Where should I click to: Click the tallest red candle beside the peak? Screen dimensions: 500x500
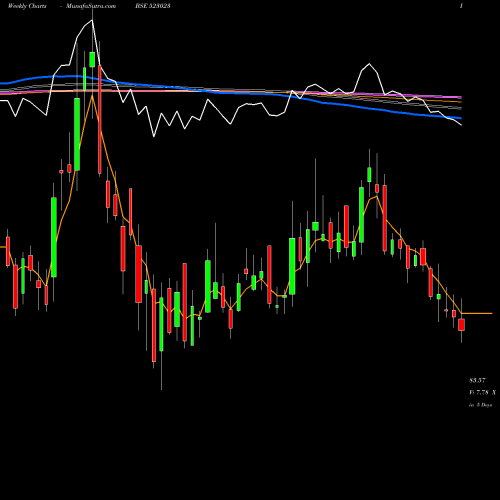[100, 119]
